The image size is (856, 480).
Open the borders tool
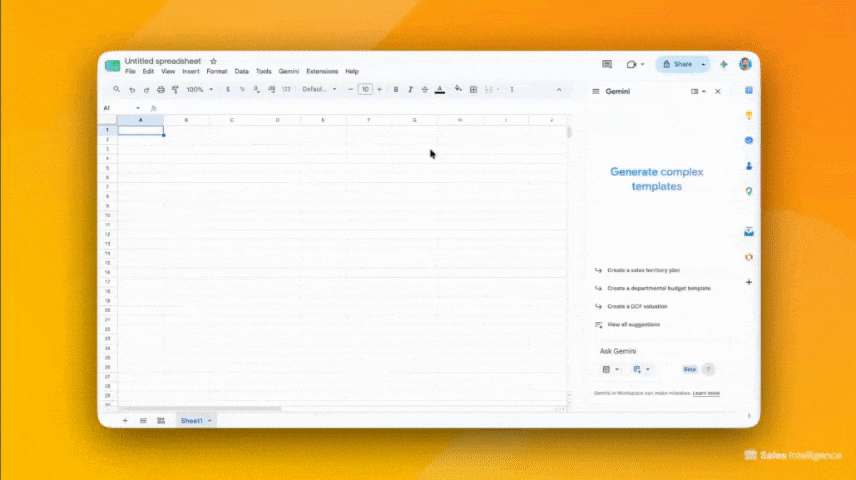point(473,90)
